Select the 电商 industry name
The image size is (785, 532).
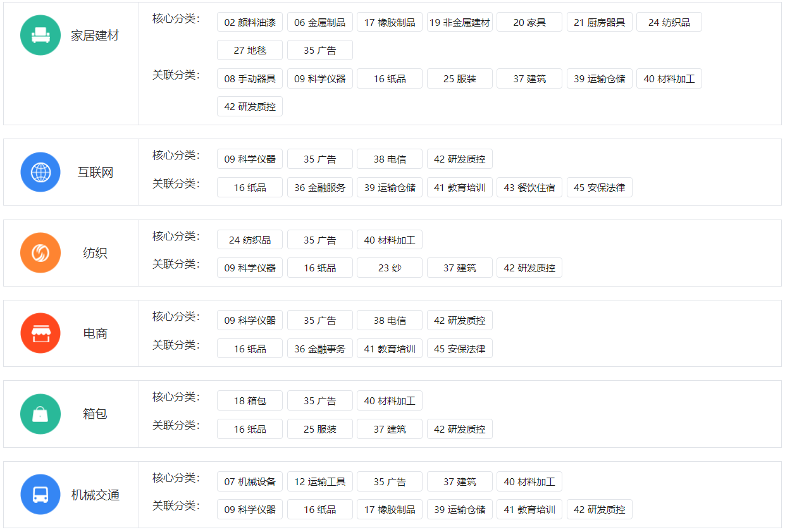[x=95, y=333]
